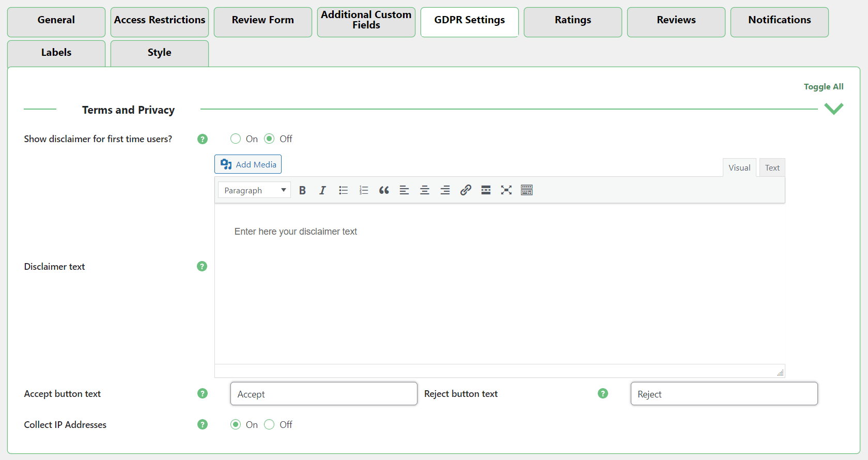Click the Toggle All link
The width and height of the screenshot is (868, 460).
pyautogui.click(x=823, y=87)
